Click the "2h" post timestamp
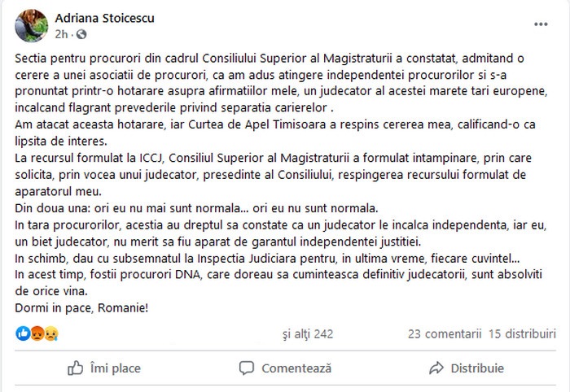 [61, 34]
